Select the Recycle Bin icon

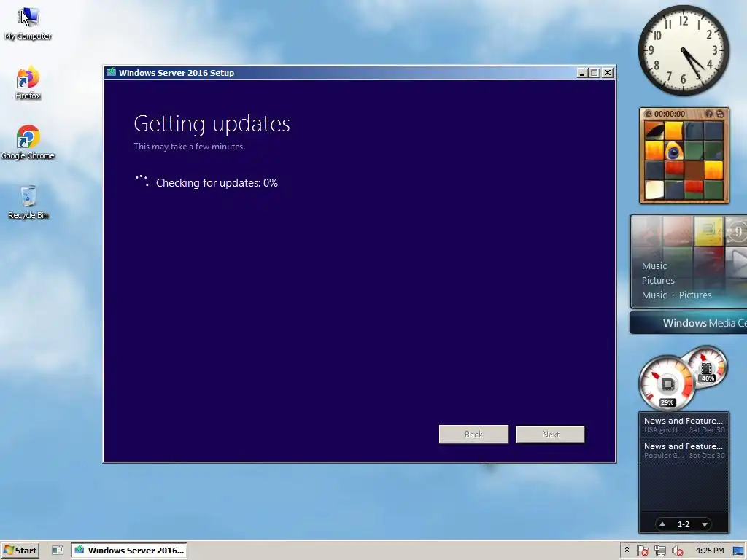(28, 203)
